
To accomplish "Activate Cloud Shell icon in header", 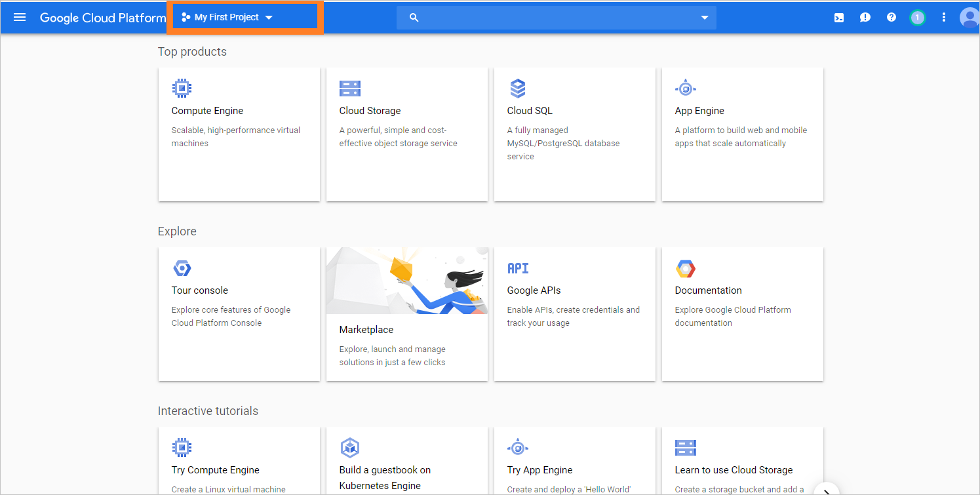I will tap(839, 18).
